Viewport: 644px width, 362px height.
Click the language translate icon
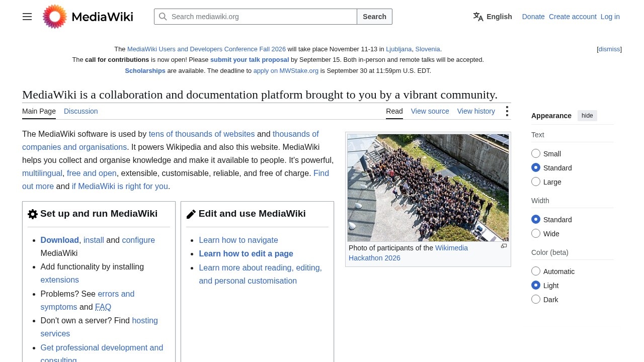(478, 17)
